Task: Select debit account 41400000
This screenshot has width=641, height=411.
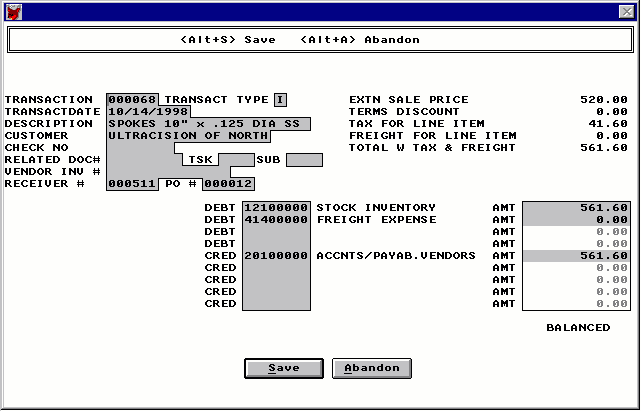Action: pyautogui.click(x=276, y=220)
